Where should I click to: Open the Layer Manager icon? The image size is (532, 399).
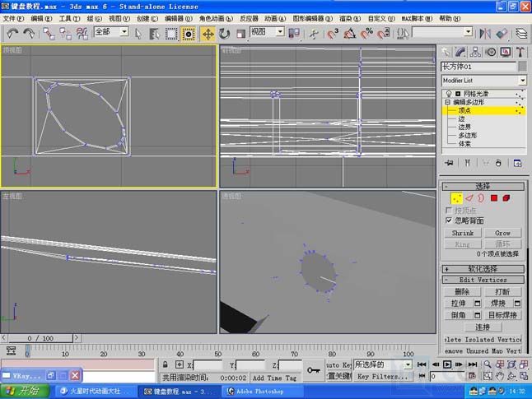click(x=521, y=33)
